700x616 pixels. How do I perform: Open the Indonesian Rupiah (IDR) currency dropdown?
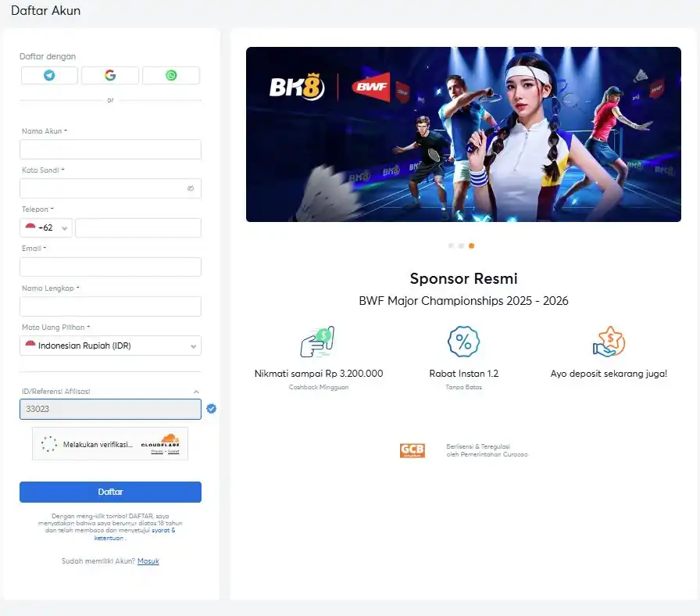coord(110,346)
